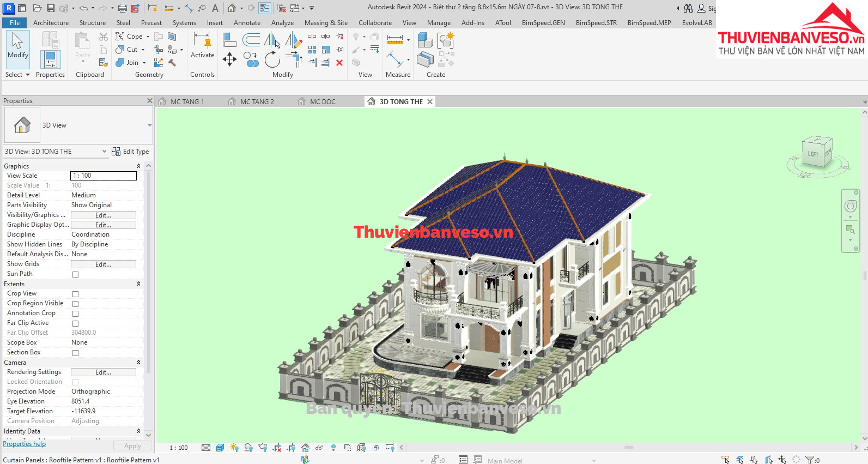Click the red Delete X icon
Screen dimensions: 868x464
[339, 63]
